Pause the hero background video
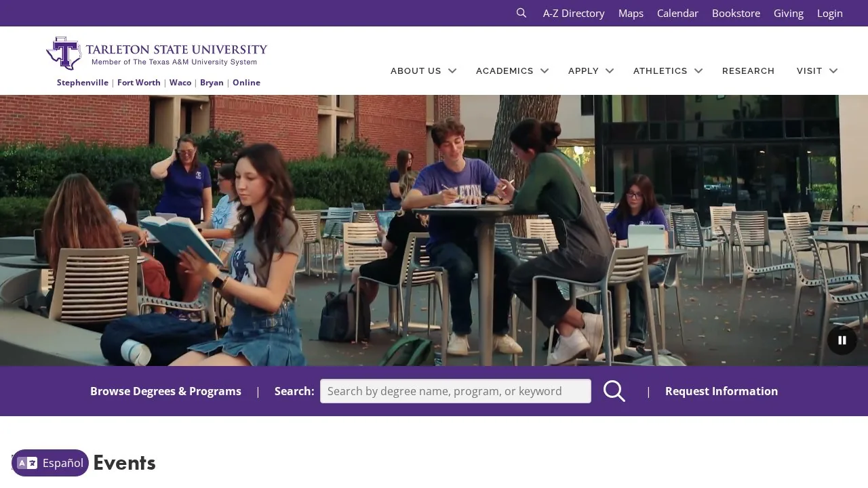This screenshot has height=488, width=868. (x=842, y=340)
